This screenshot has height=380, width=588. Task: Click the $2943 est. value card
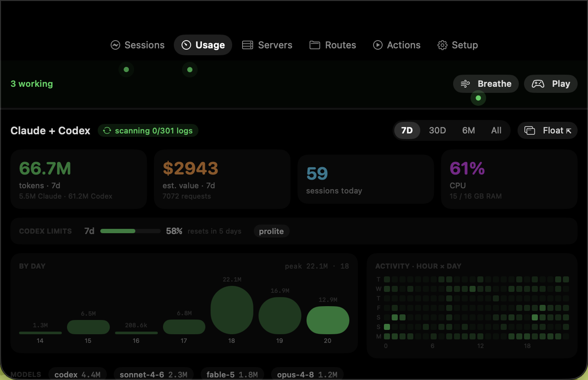pyautogui.click(x=222, y=179)
